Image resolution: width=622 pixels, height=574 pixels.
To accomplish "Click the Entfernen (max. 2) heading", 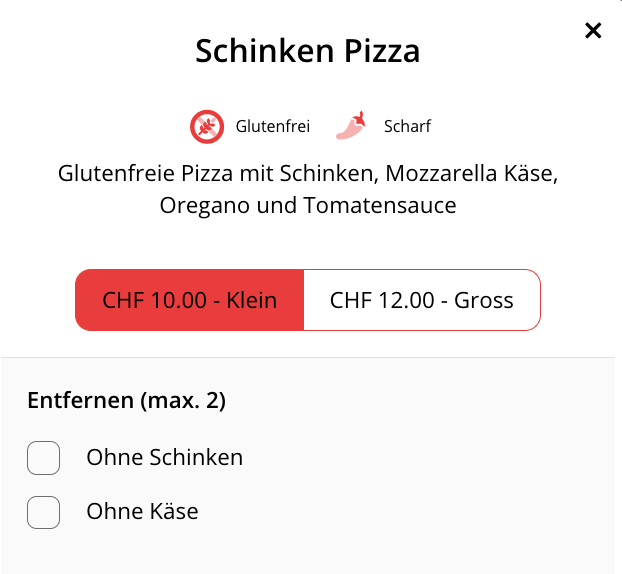I will click(127, 400).
